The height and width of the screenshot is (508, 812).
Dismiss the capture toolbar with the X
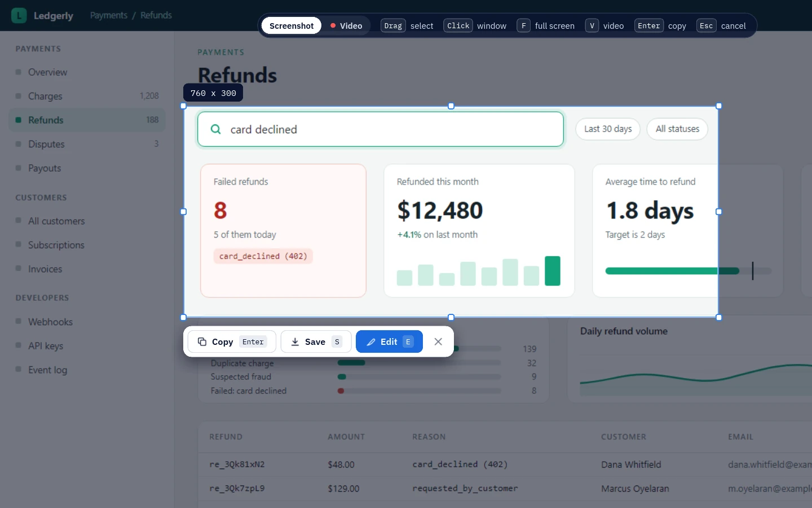click(438, 341)
